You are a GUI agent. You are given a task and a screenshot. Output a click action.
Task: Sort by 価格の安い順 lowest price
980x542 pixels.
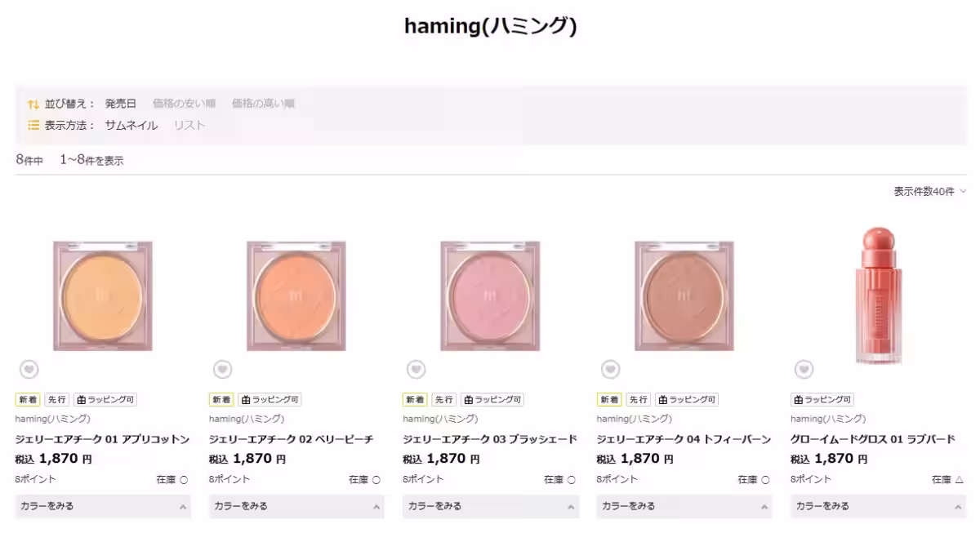pos(184,104)
